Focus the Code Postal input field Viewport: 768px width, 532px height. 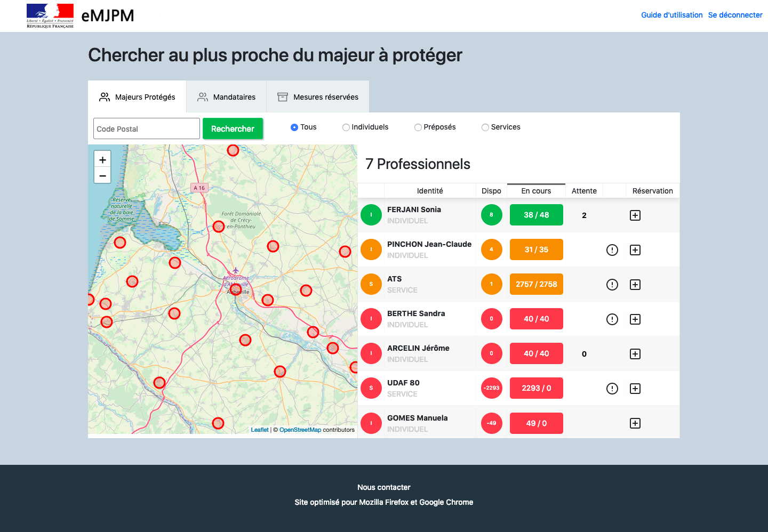coord(147,128)
